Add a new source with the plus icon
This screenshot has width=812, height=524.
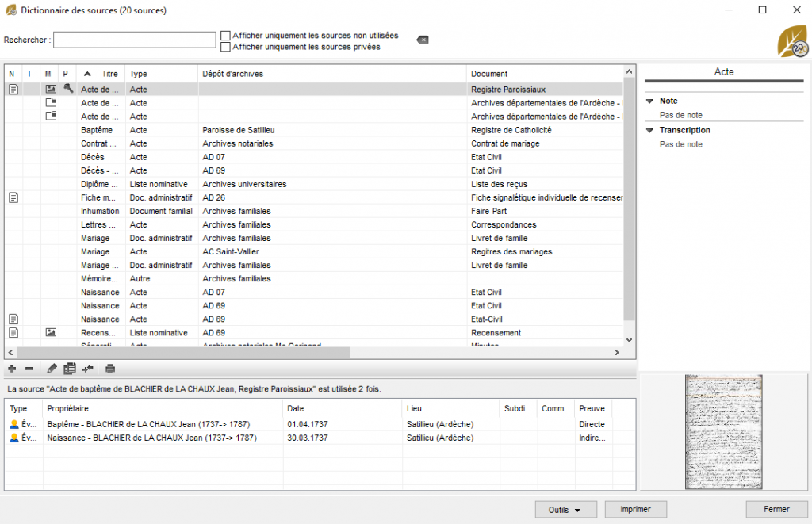[x=12, y=368]
